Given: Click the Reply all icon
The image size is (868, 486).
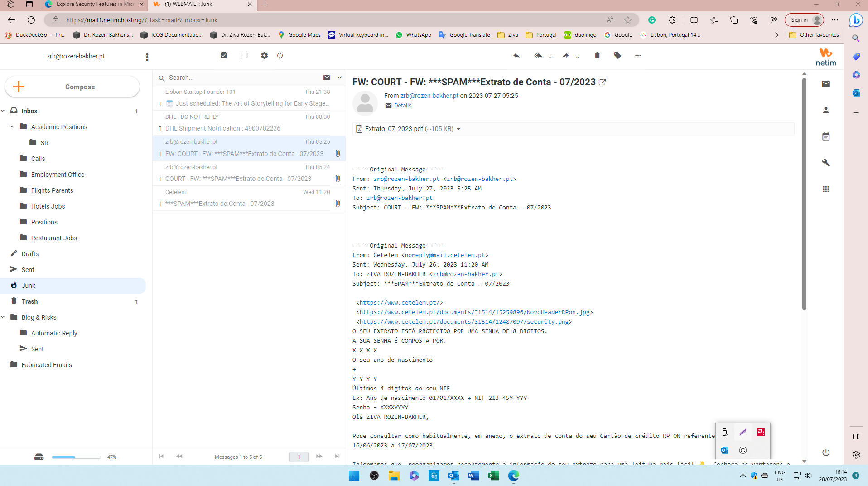Looking at the screenshot, I should (538, 56).
